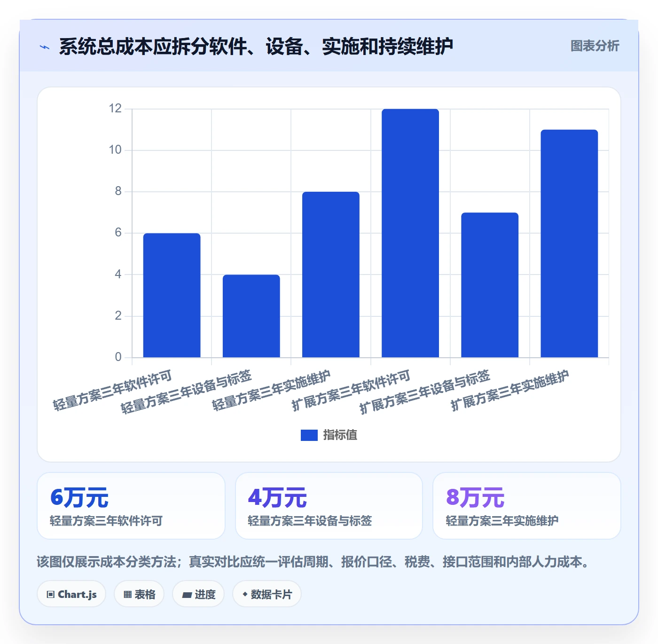Click the 4万元 data card
Screen dimensions: 658x644
coord(329,506)
